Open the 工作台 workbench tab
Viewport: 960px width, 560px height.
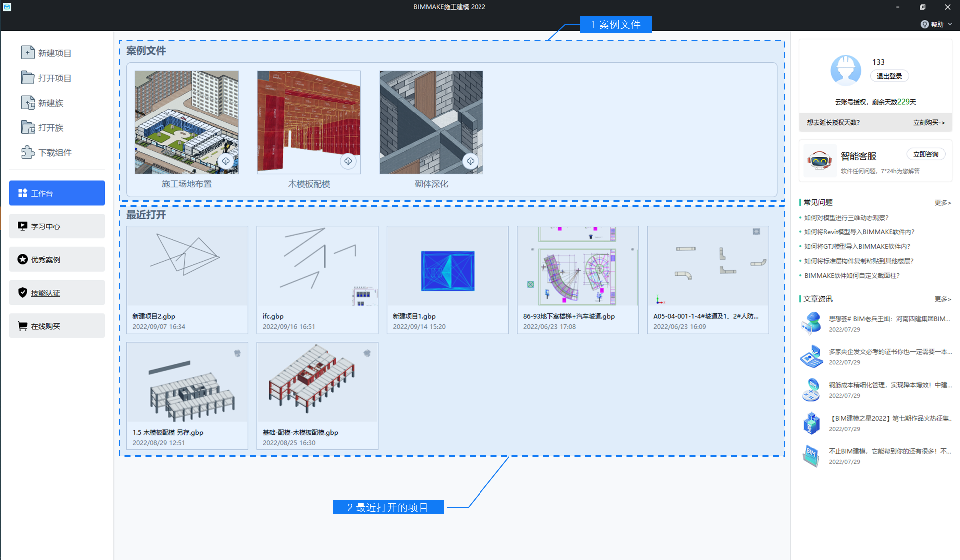tap(57, 193)
